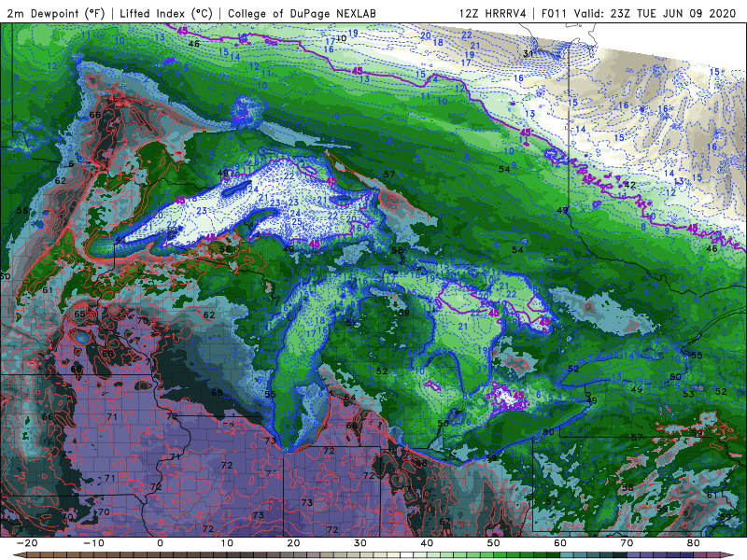Image resolution: width=747 pixels, height=560 pixels.
Task: Click the 80 label on the color scale
Action: pos(694,543)
